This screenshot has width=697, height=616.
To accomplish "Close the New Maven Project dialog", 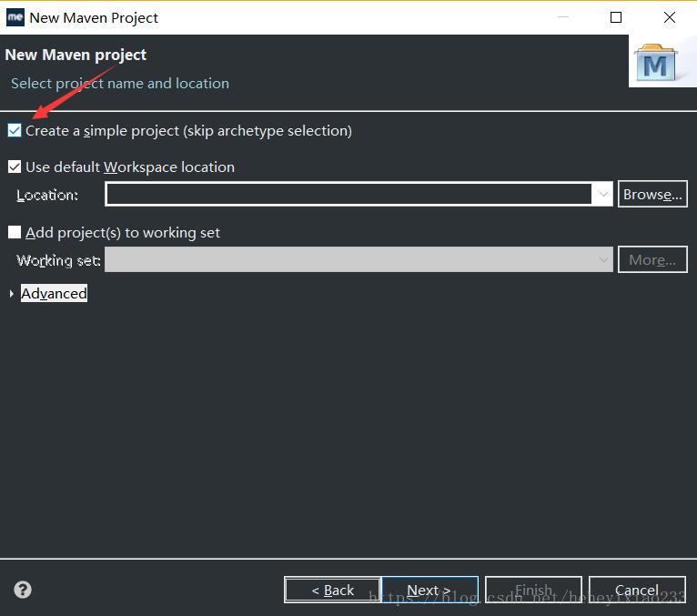I will (x=670, y=17).
